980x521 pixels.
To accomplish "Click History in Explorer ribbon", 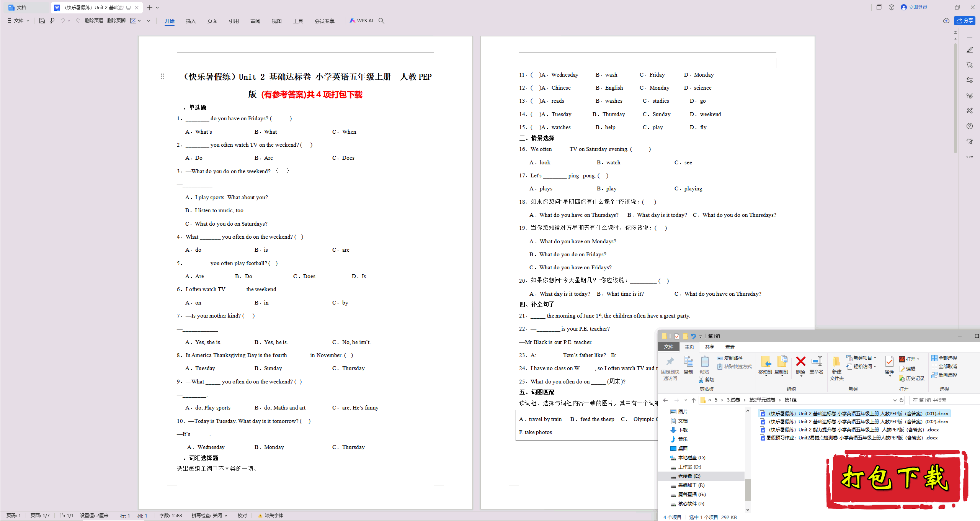I will click(912, 378).
